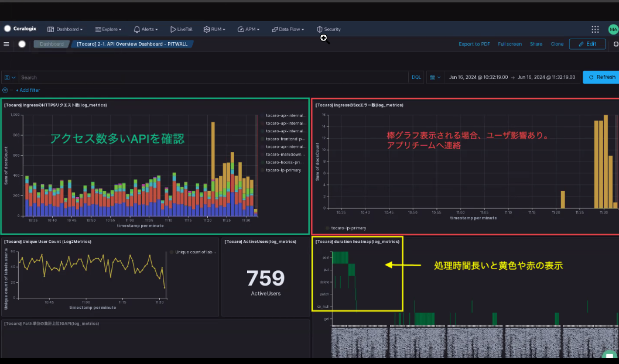
Task: Toggle the tocaro-markdown legend series
Action: [285, 154]
